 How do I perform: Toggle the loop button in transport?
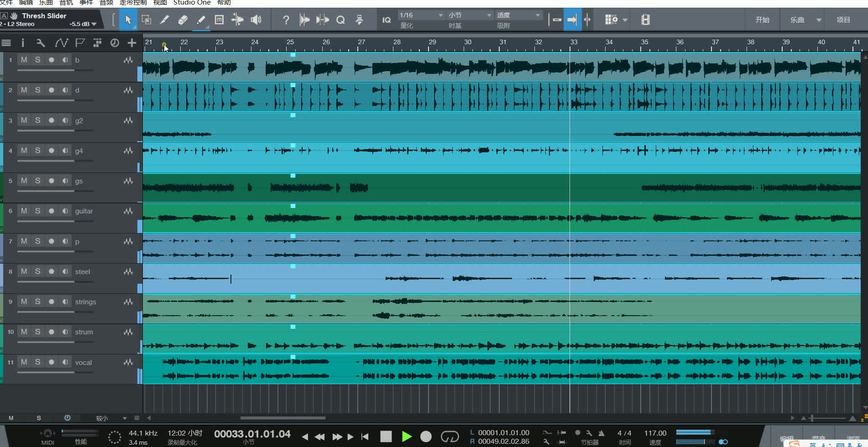(x=450, y=437)
